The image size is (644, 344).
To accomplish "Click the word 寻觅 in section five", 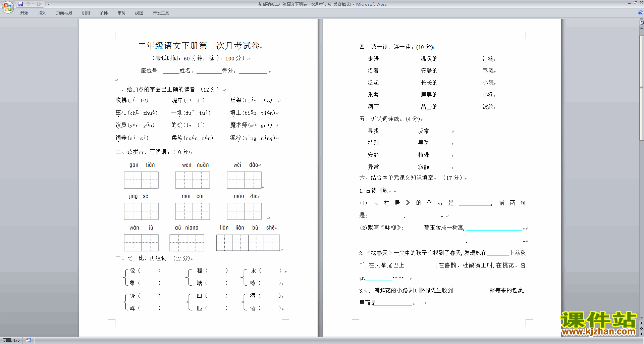I will tap(424, 143).
